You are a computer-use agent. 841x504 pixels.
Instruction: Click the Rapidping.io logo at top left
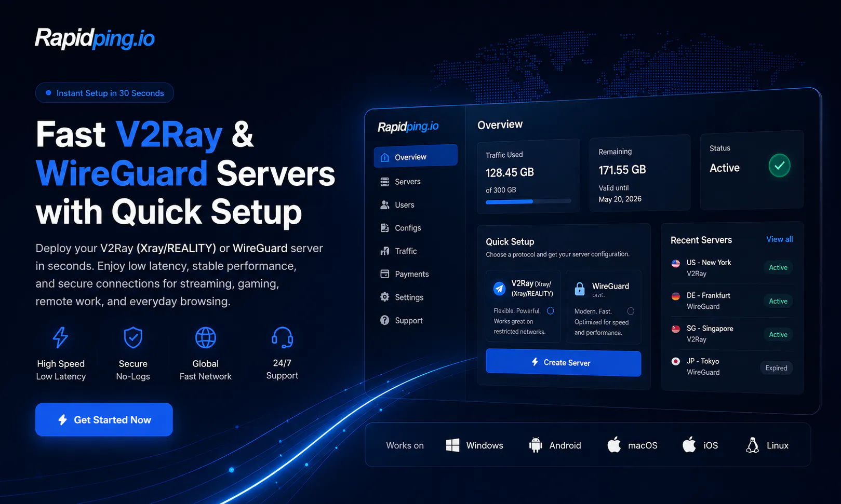click(x=95, y=38)
